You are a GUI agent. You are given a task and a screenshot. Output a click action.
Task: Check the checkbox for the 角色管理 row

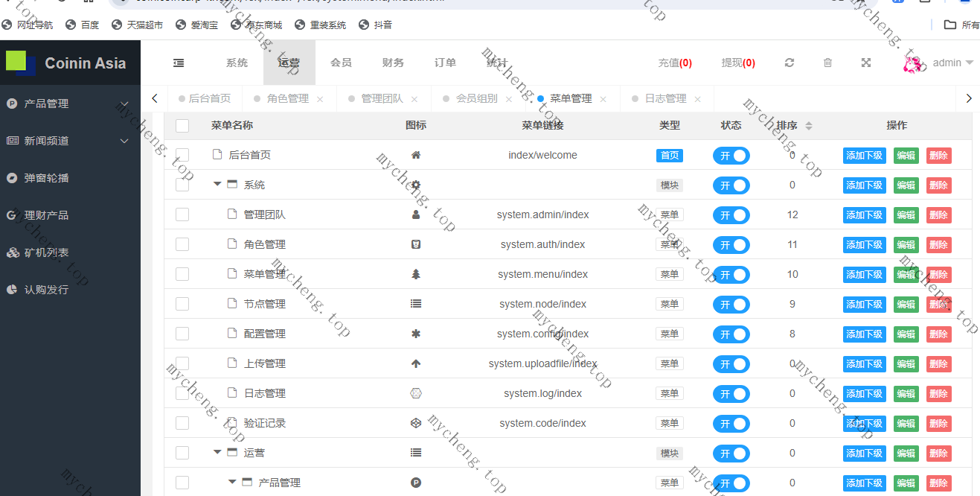(x=182, y=244)
